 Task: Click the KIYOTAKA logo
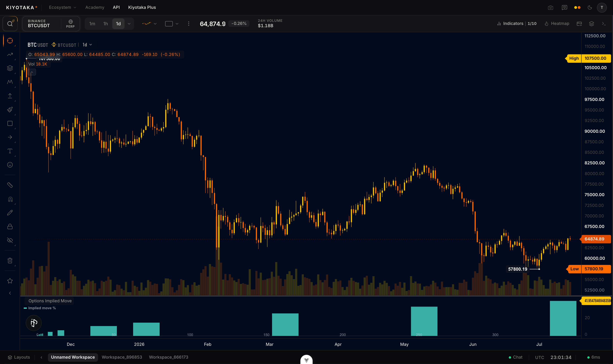point(22,7)
